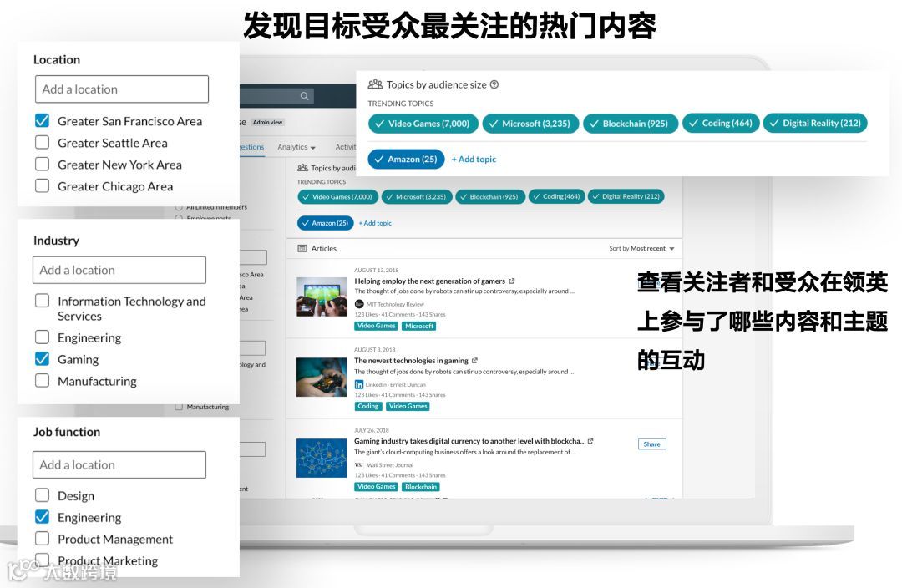902x588 pixels.
Task: Toggle large Digital Reality (212) topic chip
Action: coord(815,123)
